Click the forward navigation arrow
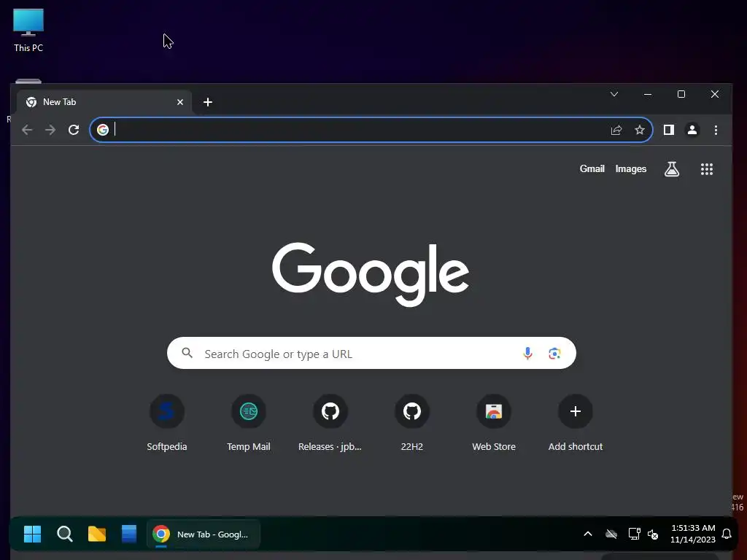 [50, 130]
